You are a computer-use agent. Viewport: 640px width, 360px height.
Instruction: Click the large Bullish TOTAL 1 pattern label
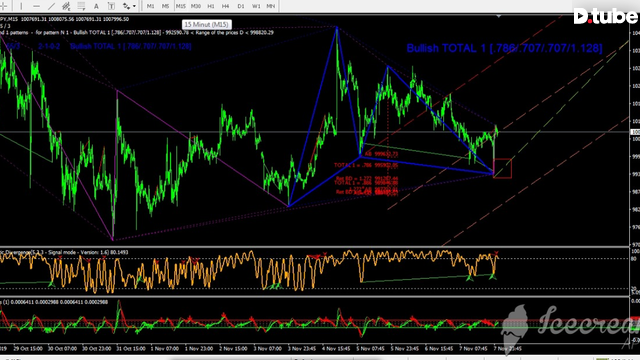click(x=504, y=48)
